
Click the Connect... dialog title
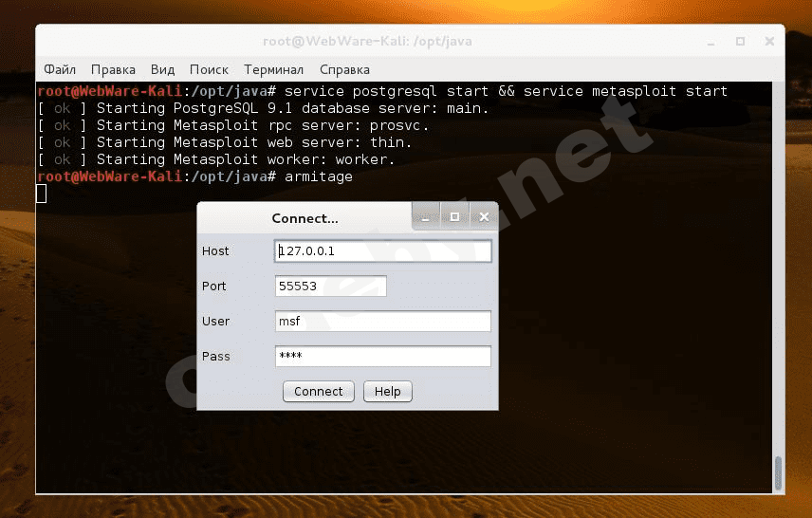[304, 218]
